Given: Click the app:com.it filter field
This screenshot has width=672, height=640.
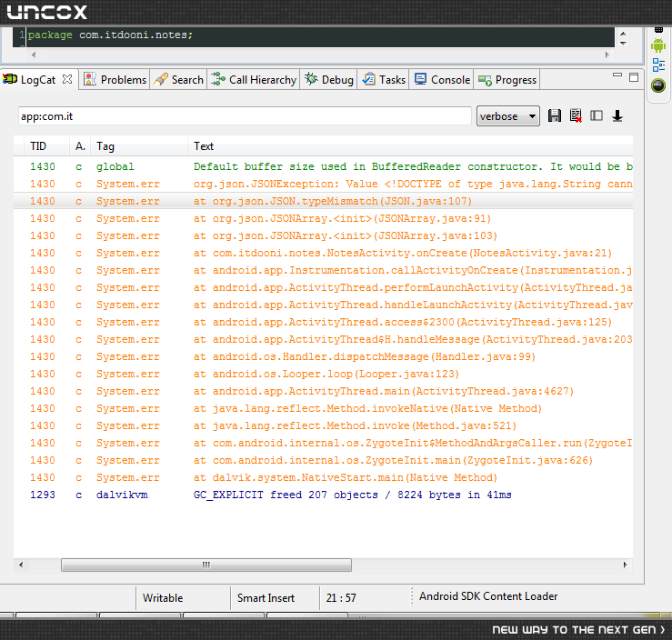Looking at the screenshot, I should click(245, 116).
